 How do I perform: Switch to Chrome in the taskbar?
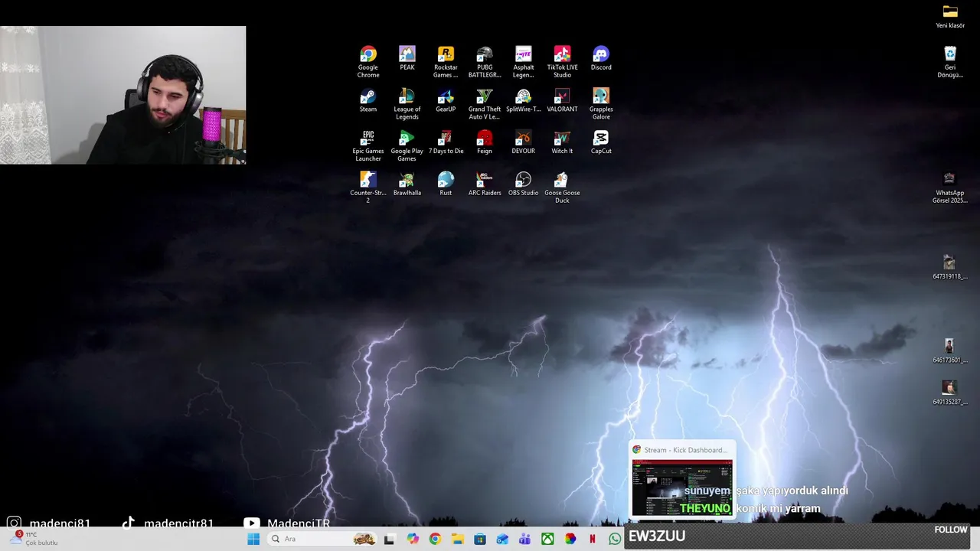(x=435, y=539)
